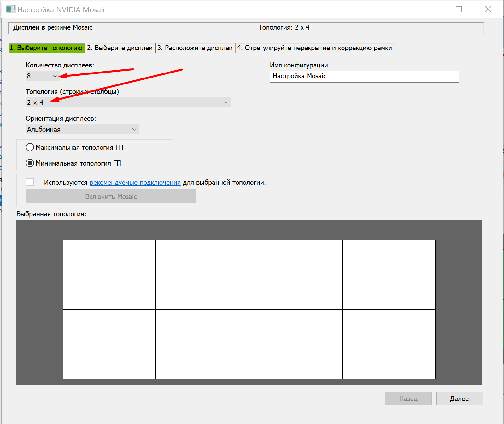Screen dimensions: 504x424
Task: Switch to tab 3. Расположите дисплеи
Action: click(196, 48)
